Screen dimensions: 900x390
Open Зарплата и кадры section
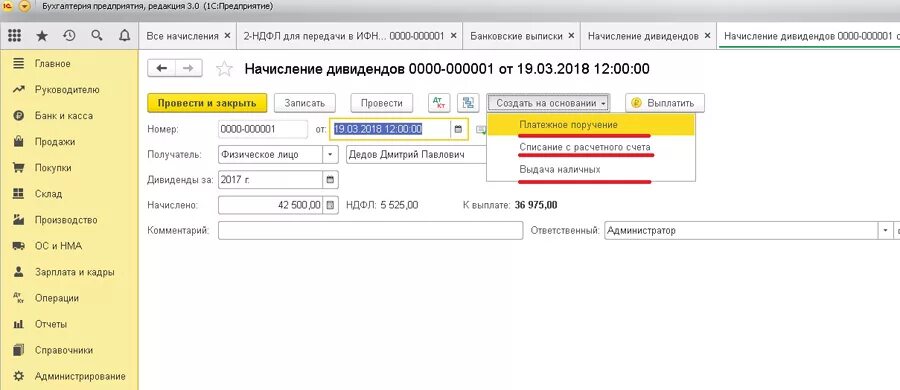(x=75, y=272)
